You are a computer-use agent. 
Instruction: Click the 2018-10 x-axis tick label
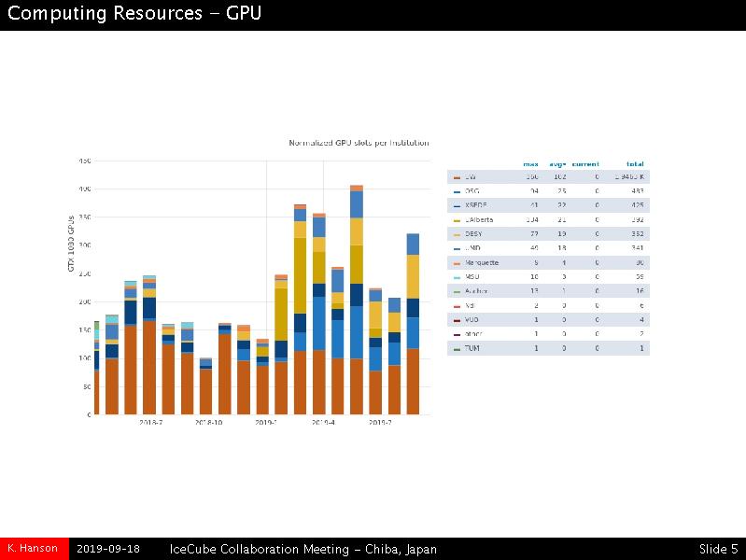[208, 423]
